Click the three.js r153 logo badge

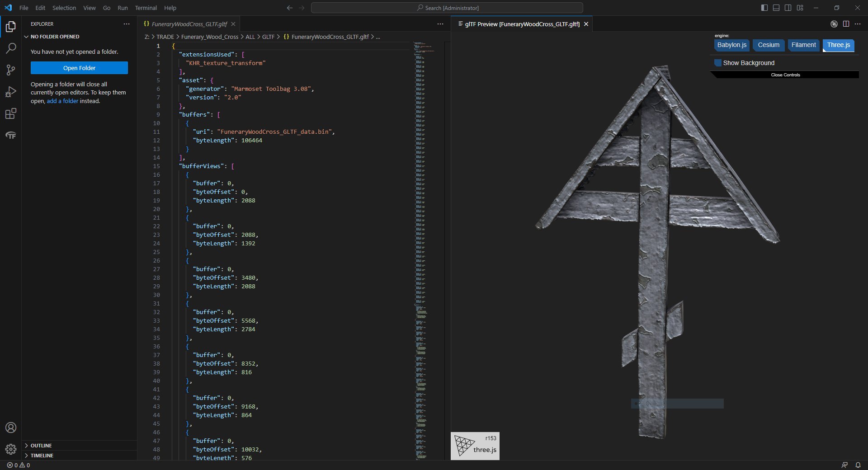(x=475, y=446)
